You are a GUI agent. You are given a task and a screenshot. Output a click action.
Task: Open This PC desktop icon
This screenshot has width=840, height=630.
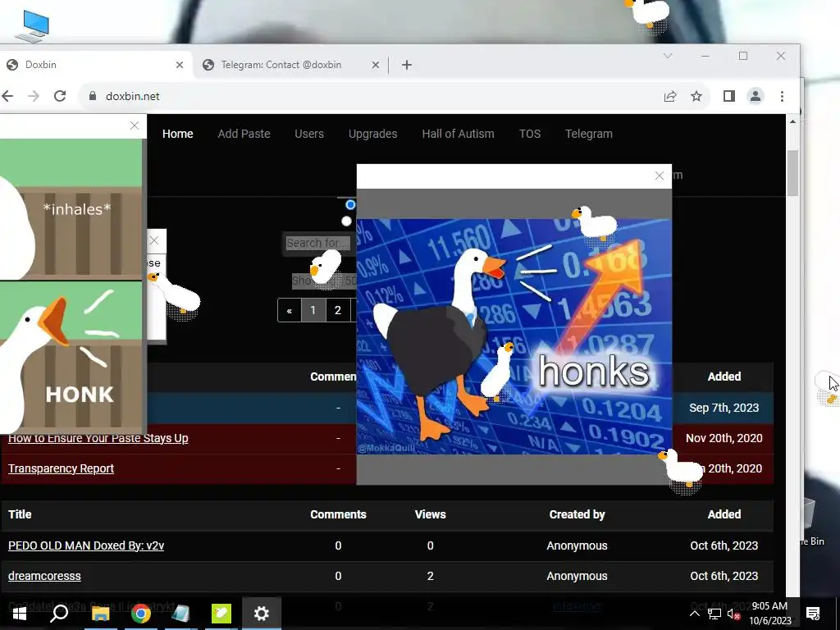click(33, 25)
